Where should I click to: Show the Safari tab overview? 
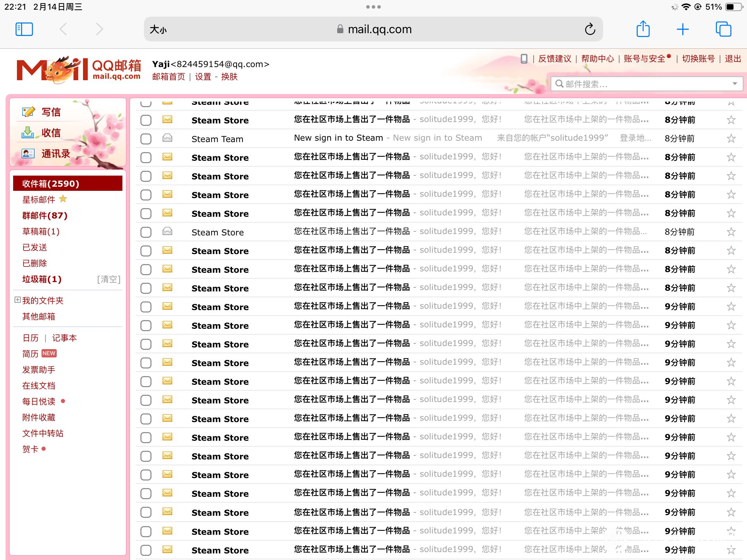[x=723, y=29]
